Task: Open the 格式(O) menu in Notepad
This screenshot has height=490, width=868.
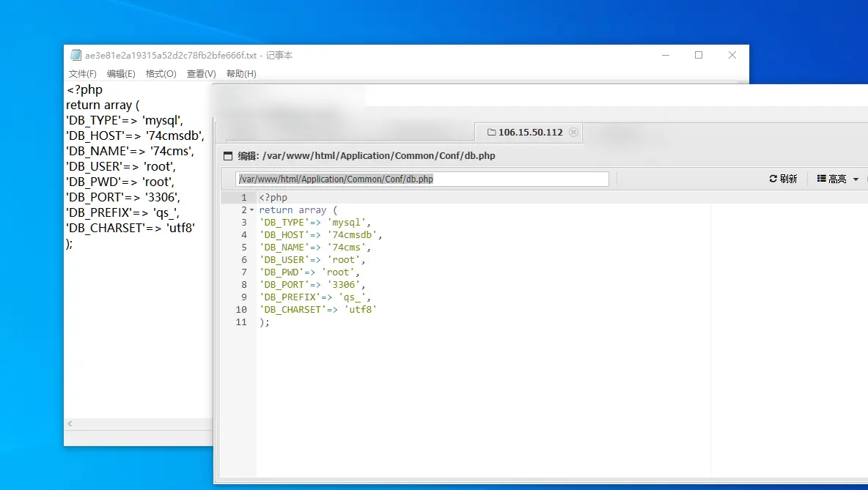Action: coord(161,73)
